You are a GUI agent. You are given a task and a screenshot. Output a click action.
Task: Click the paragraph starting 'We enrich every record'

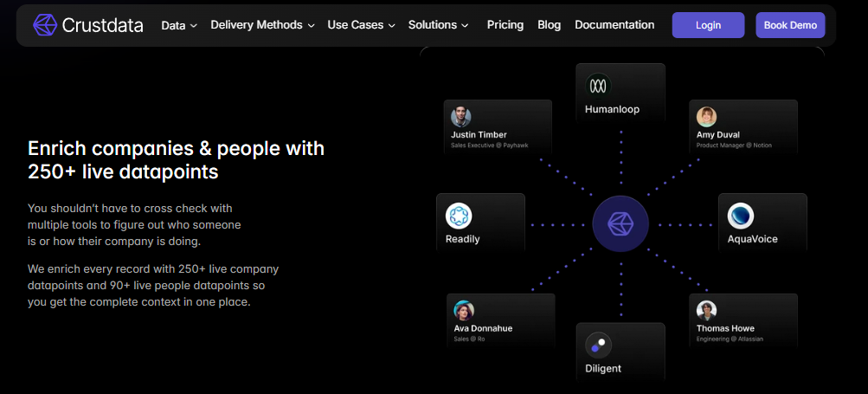[x=153, y=286]
